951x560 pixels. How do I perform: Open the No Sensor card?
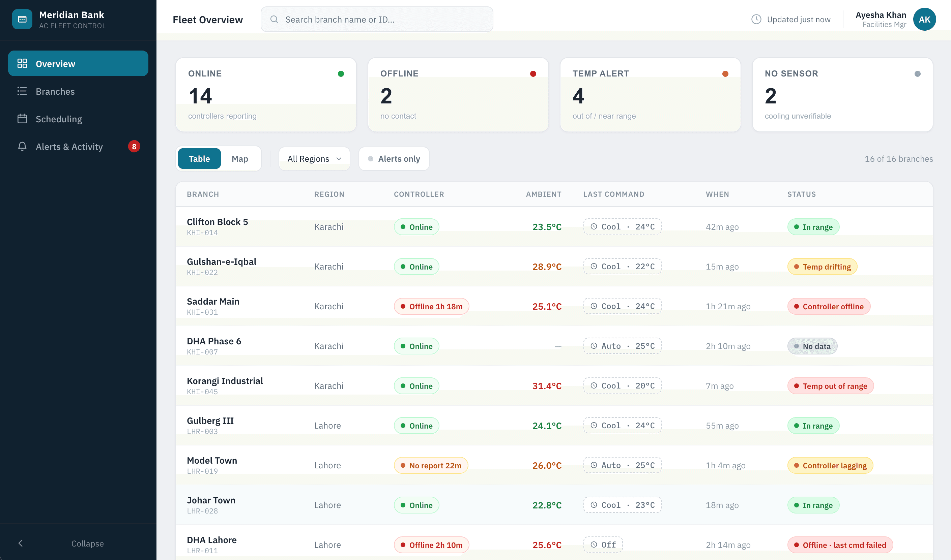click(x=843, y=95)
